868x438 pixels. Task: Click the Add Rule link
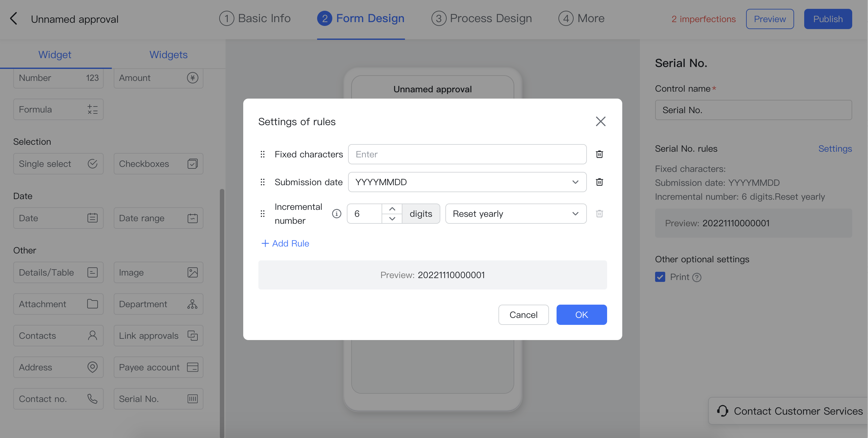coord(285,243)
